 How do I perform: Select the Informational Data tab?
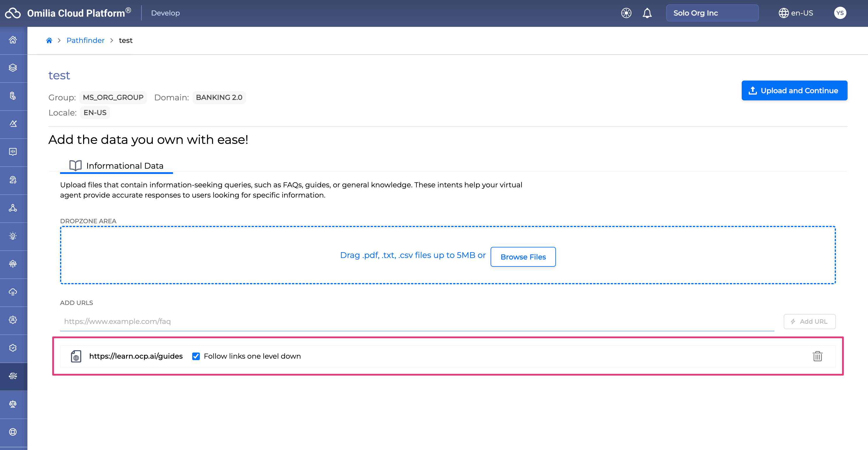coord(117,165)
